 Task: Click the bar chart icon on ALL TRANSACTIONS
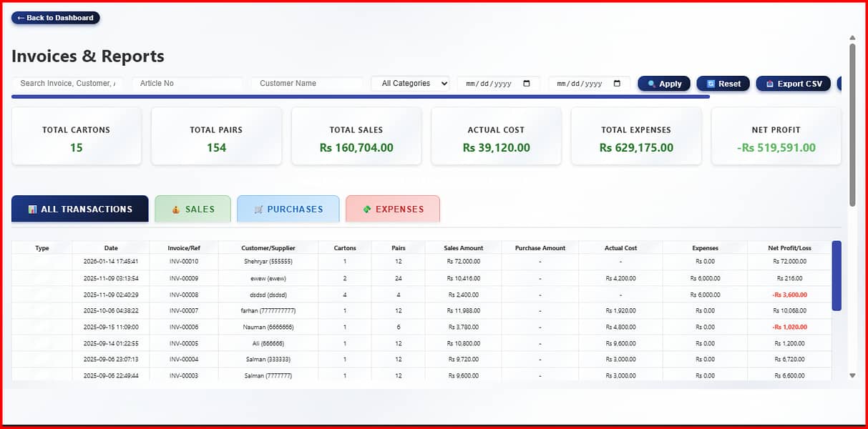pyautogui.click(x=33, y=208)
